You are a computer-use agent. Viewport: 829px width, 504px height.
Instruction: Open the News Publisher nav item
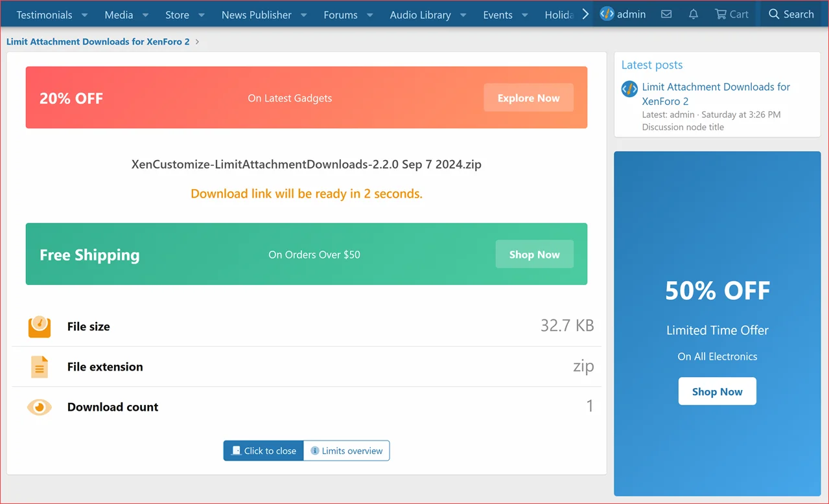pos(256,15)
